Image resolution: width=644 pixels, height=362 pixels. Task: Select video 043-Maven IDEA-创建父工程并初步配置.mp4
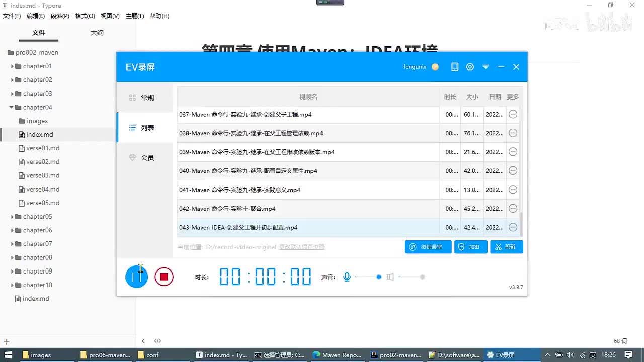pyautogui.click(x=308, y=227)
